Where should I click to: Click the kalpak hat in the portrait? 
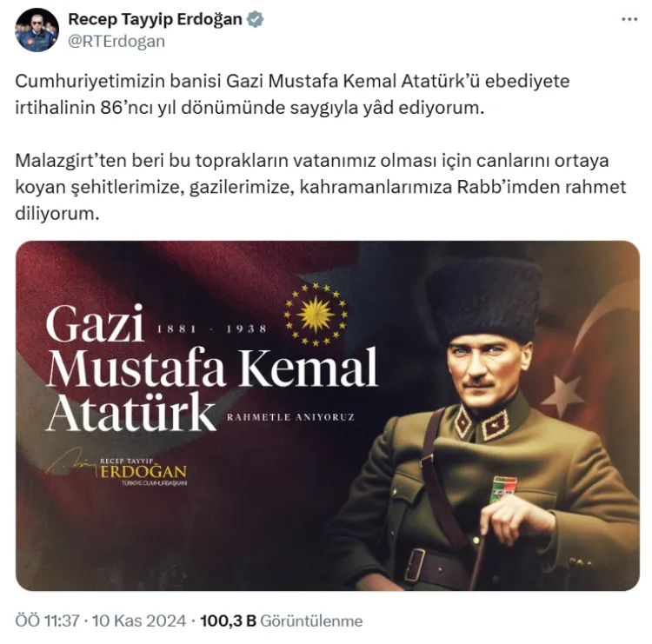click(485, 301)
